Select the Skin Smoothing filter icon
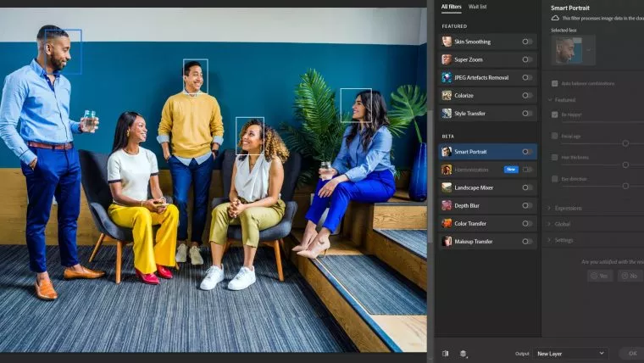 click(x=447, y=41)
